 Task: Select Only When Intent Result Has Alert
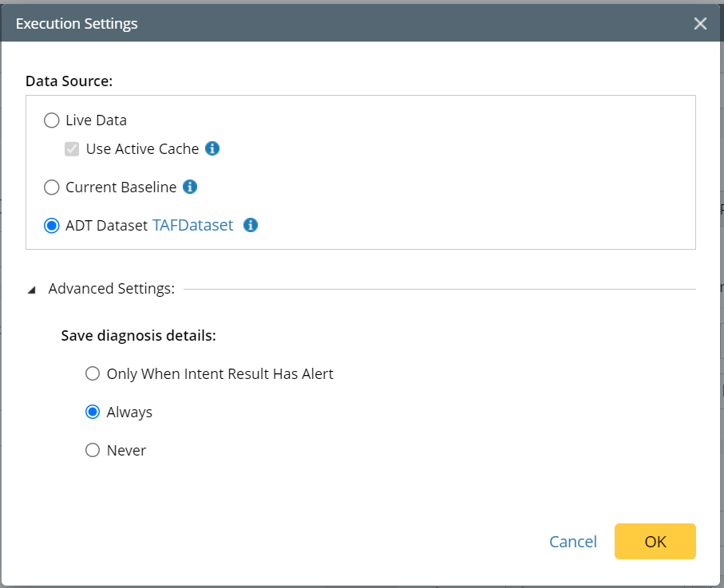(x=93, y=373)
